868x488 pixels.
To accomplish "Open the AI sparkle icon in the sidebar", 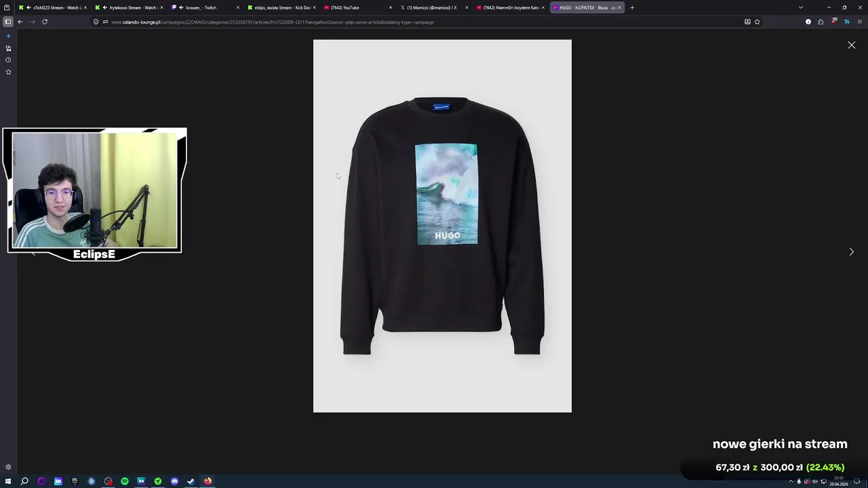I will click(x=8, y=36).
